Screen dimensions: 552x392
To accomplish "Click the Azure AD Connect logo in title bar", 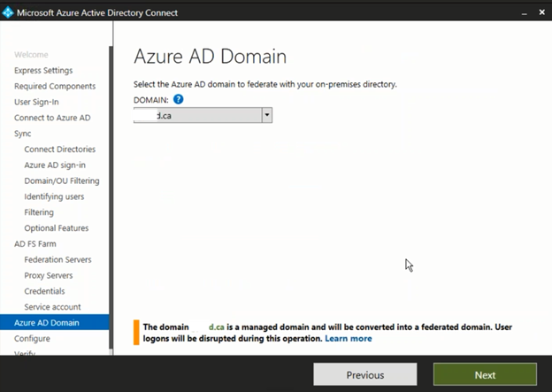I will coord(7,12).
